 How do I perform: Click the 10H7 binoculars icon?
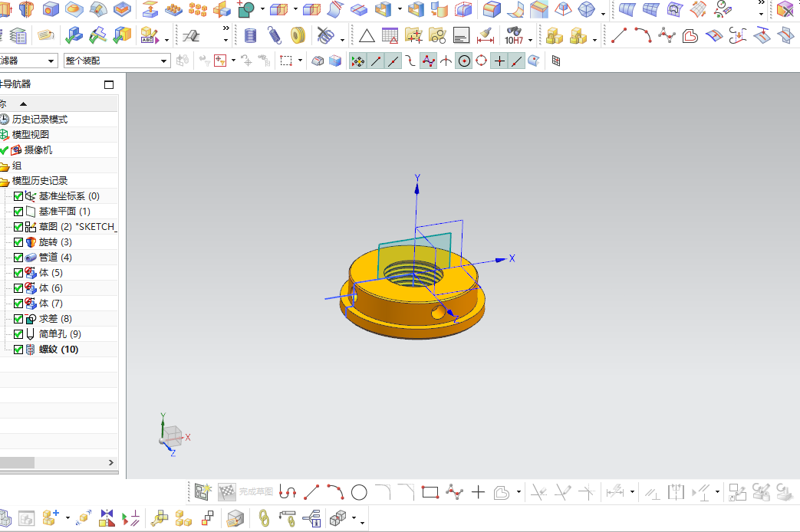[514, 36]
